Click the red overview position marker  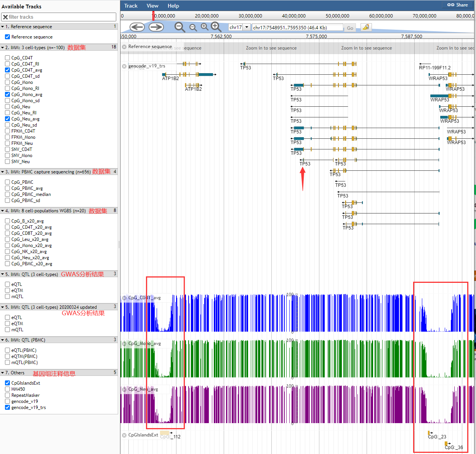[153, 16]
